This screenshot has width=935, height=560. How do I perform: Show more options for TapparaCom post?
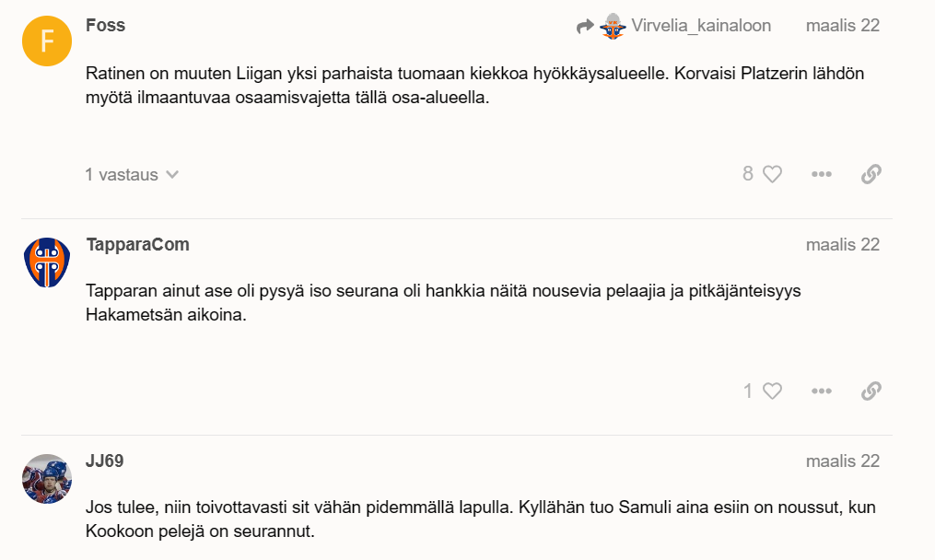pyautogui.click(x=821, y=391)
